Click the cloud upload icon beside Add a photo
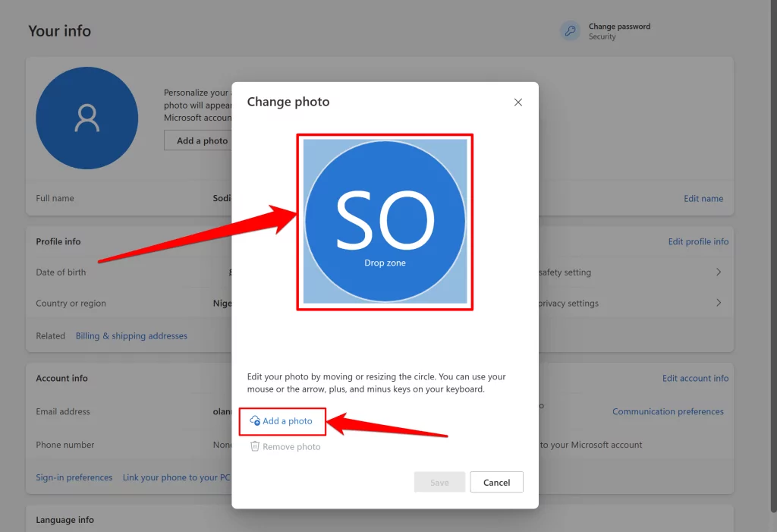777x532 pixels. click(255, 420)
